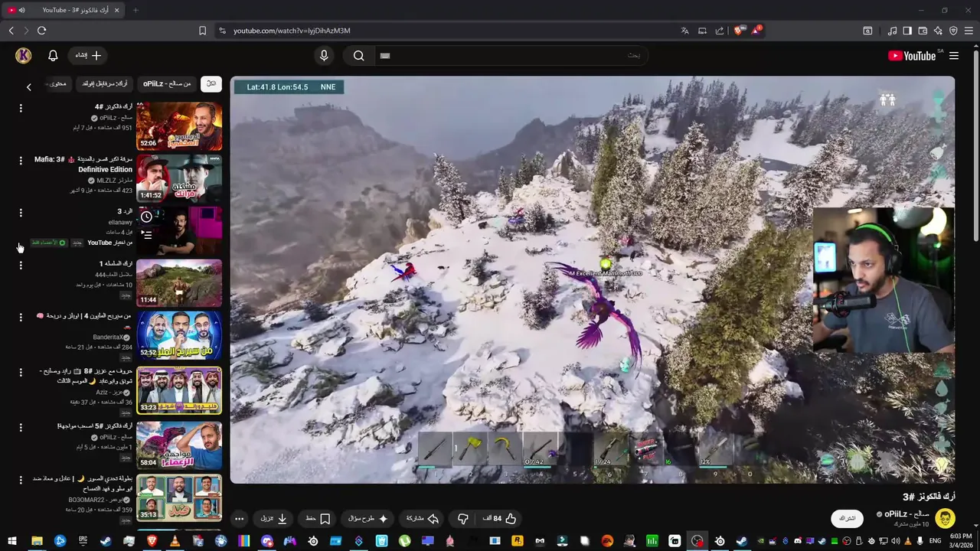The image size is (980, 551).
Task: Open the Brave Shields lion icon
Action: tap(738, 31)
